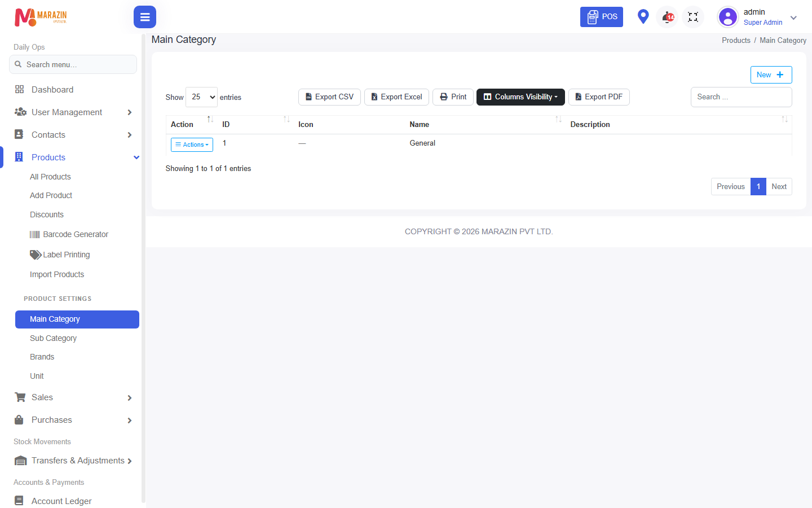
Task: Expand the Sales menu
Action: pyautogui.click(x=73, y=397)
